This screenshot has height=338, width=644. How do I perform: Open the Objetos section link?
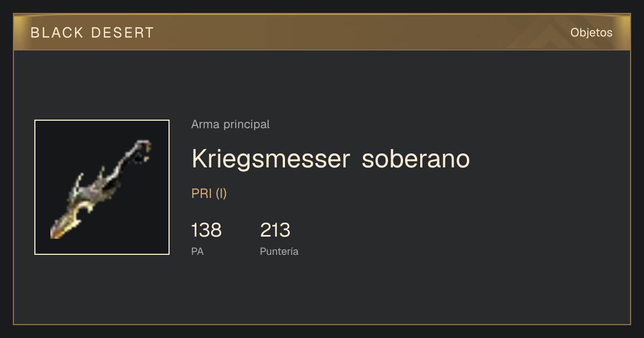pyautogui.click(x=591, y=33)
